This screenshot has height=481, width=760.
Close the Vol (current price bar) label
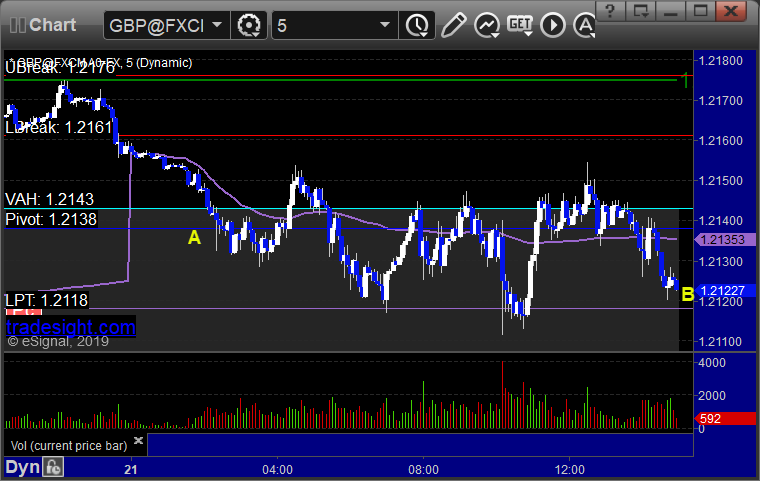pos(138,440)
